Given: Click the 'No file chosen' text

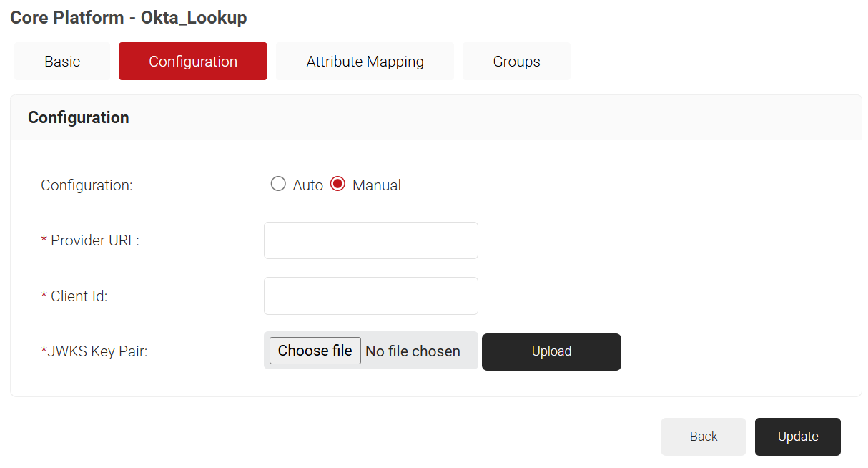Looking at the screenshot, I should click(x=413, y=351).
